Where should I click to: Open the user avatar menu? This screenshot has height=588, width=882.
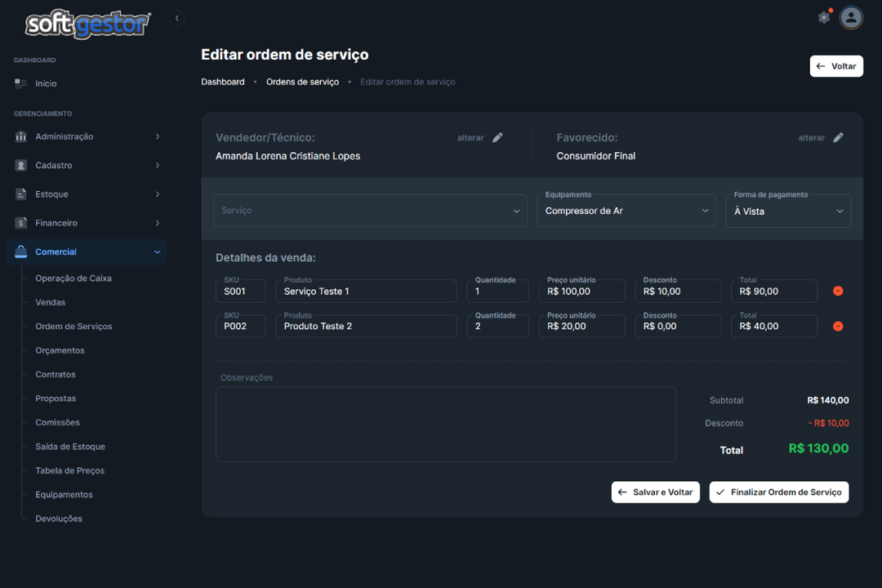(x=851, y=17)
